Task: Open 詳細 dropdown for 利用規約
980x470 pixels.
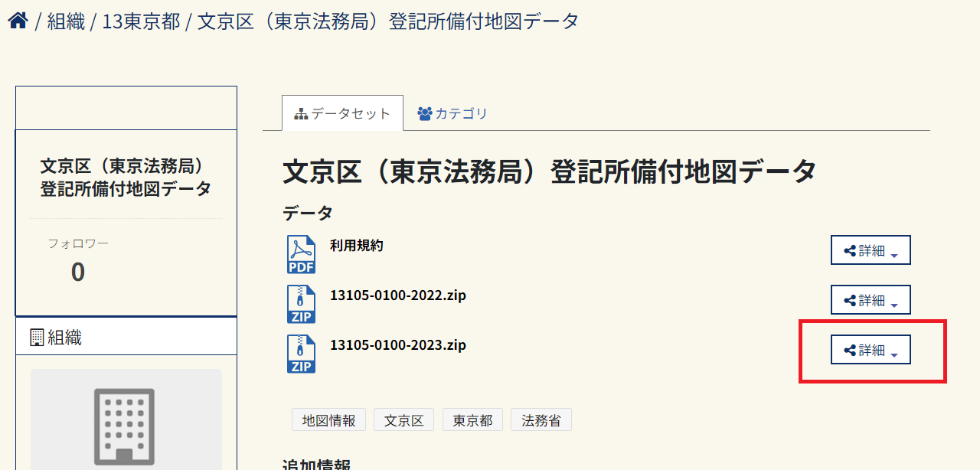Action: (x=871, y=250)
